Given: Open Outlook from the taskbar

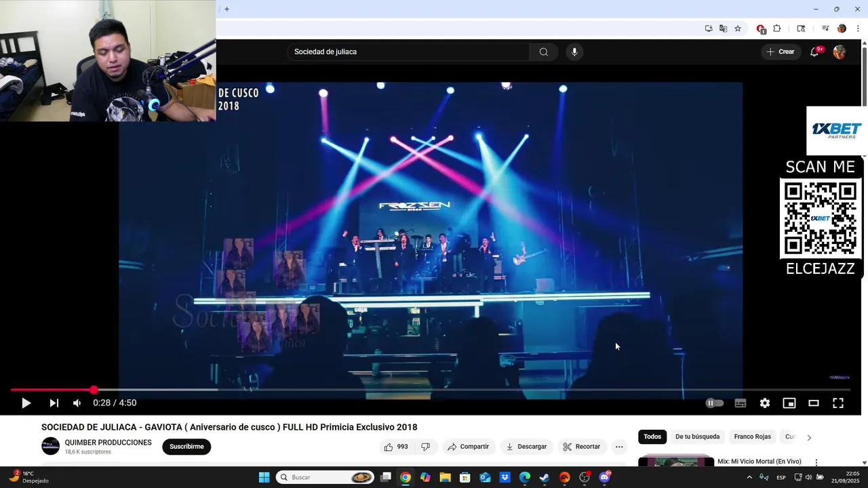Looking at the screenshot, I should 485,477.
